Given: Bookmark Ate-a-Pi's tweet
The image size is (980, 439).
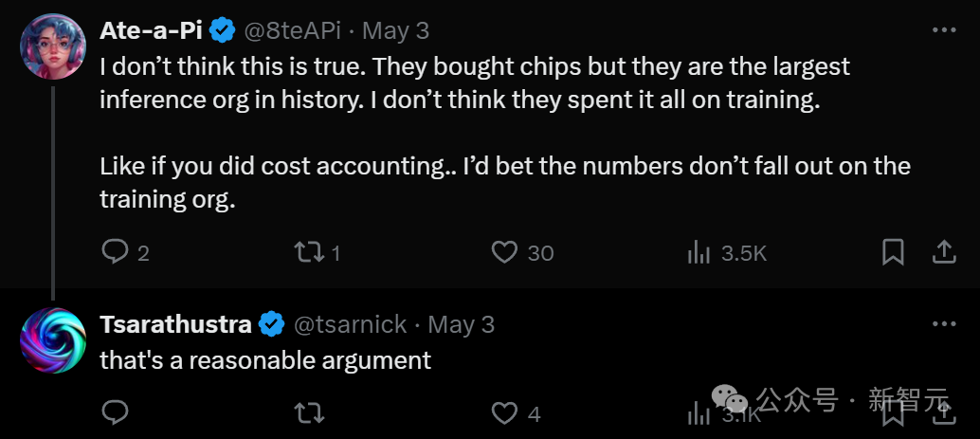Looking at the screenshot, I should tap(893, 251).
